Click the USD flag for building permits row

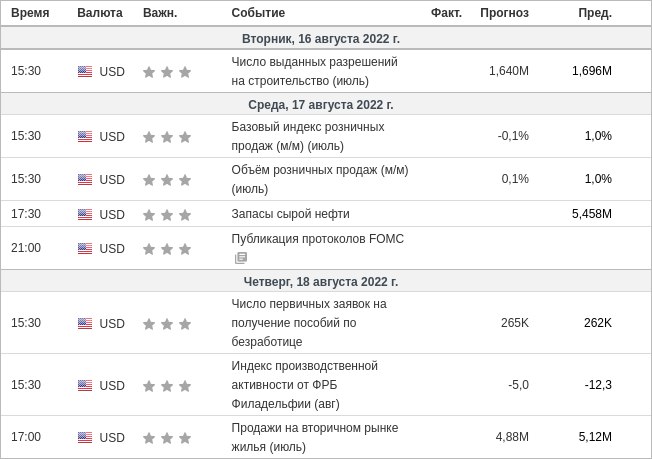(85, 72)
